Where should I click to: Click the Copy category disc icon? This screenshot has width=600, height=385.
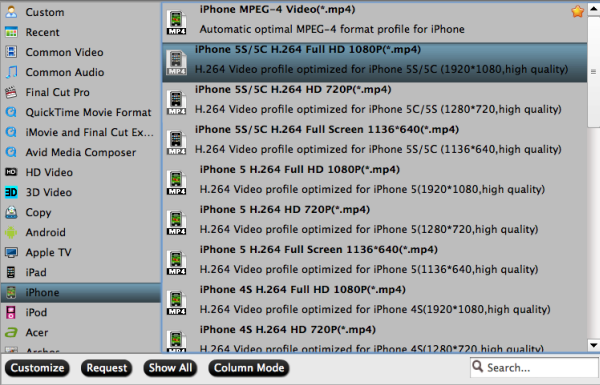point(11,212)
